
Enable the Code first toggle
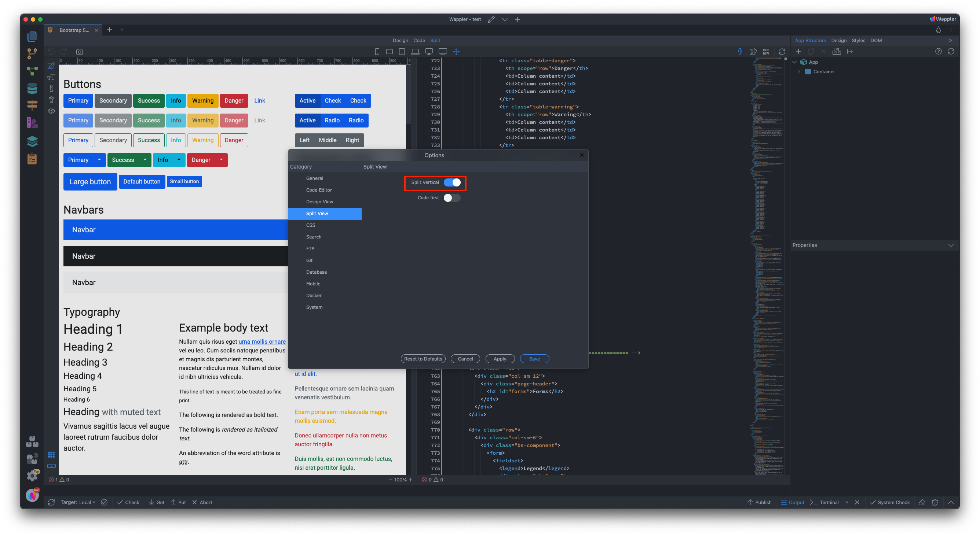pyautogui.click(x=452, y=198)
